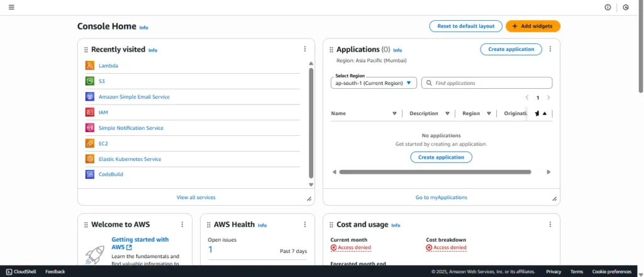644x277 pixels.
Task: Click the Info link beside Console Home
Action: [144, 28]
